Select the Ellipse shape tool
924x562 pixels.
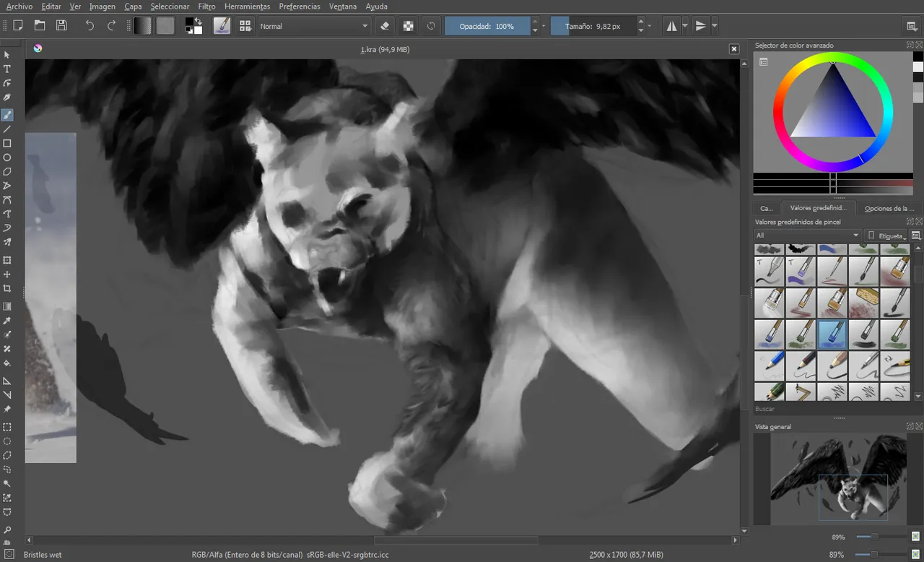click(x=7, y=157)
